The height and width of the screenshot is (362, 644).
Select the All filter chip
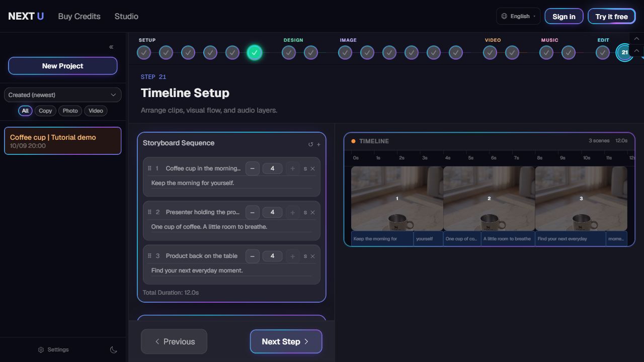tap(25, 111)
